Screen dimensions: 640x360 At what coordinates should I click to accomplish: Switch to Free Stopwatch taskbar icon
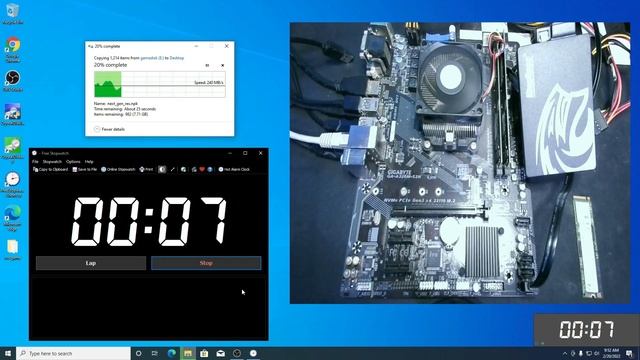[253, 353]
